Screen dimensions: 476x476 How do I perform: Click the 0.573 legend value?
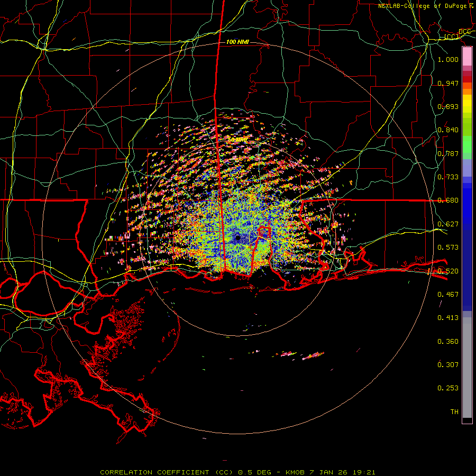[x=448, y=248]
